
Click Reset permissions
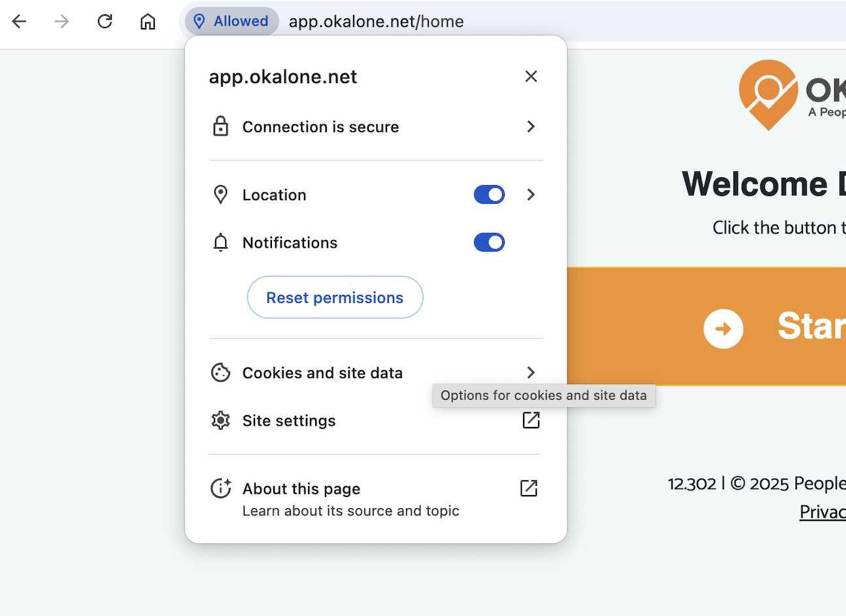coord(335,297)
